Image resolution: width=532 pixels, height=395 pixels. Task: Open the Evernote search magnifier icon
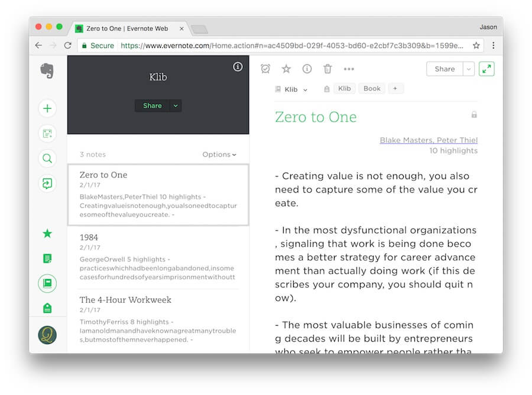47,158
